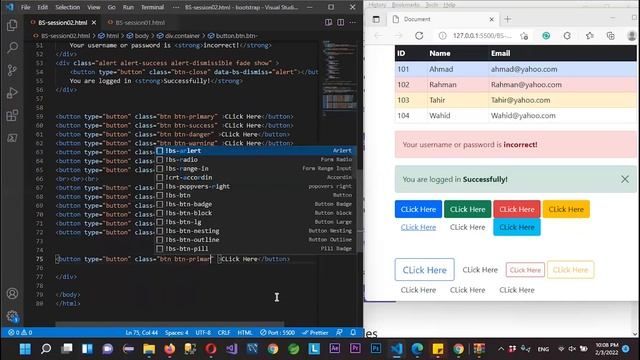Screen dimensions: 640x360
Task: Select the !bs-btn-badge suggestion
Action: coord(255,204)
